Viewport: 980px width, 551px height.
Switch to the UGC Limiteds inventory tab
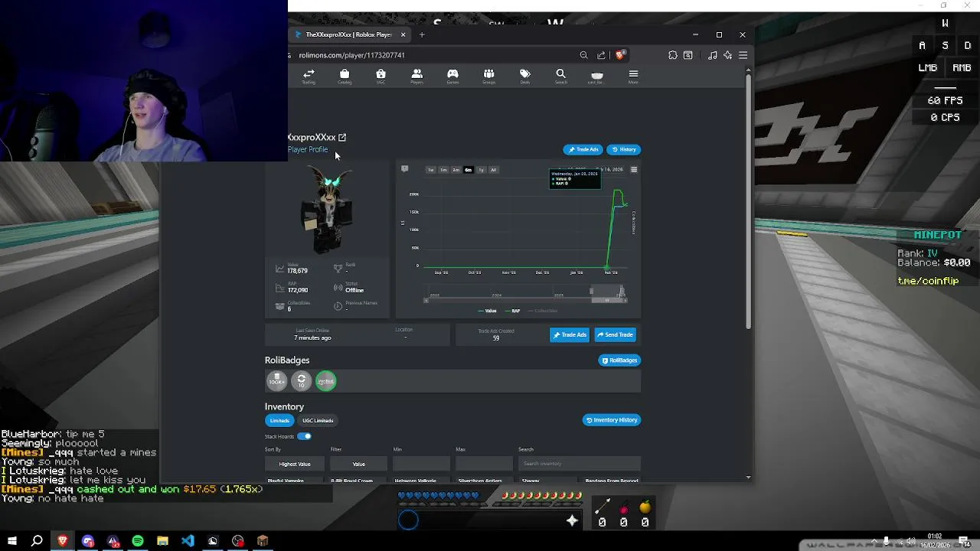point(318,420)
